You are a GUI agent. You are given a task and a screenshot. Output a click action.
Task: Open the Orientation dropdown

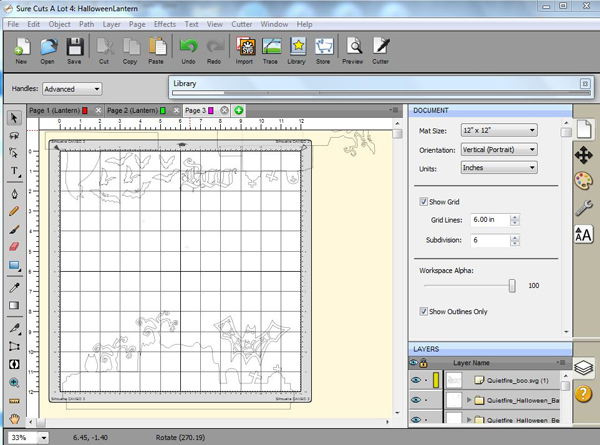(498, 149)
